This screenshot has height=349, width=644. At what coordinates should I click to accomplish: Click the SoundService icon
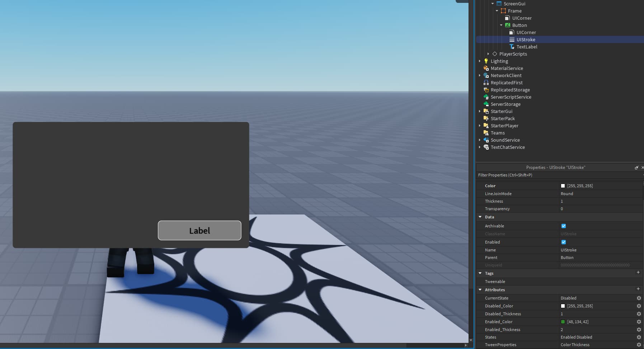point(486,140)
